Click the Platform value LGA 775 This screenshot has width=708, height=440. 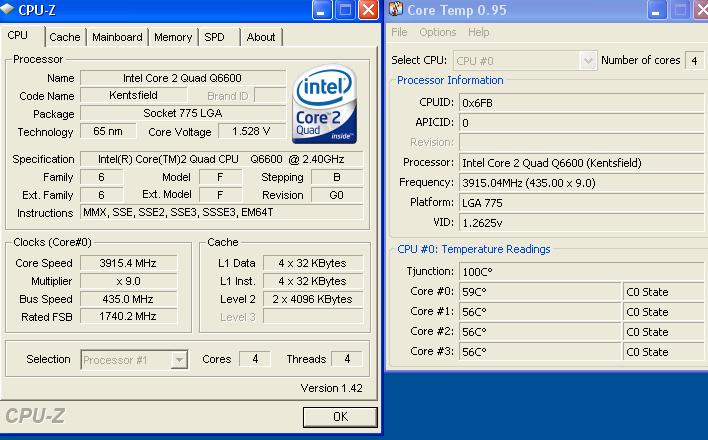583,203
